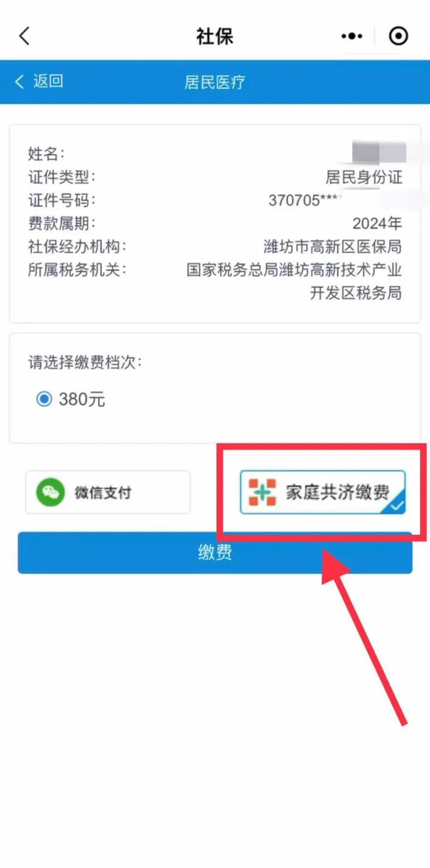The height and width of the screenshot is (868, 430).
Task: Choose 家庭共济缴费 as payment method
Action: tap(323, 492)
